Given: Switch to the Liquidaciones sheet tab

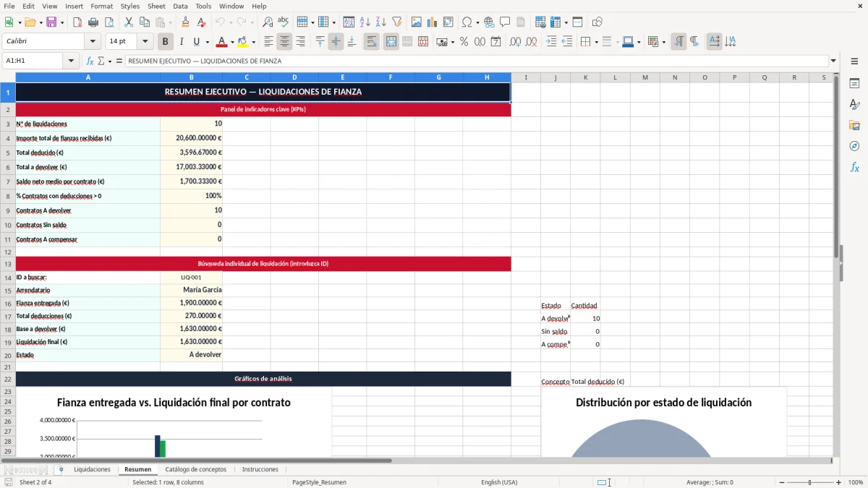Looking at the screenshot, I should tap(92, 470).
